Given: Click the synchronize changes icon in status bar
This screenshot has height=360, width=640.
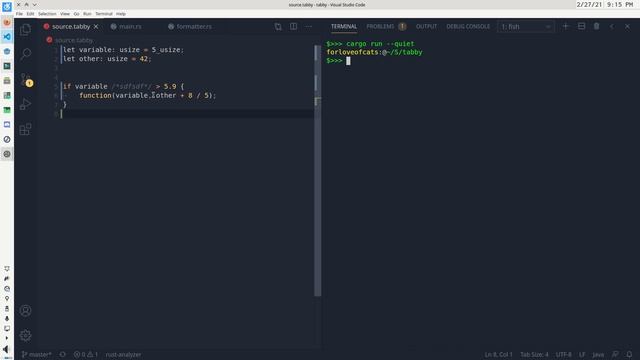Looking at the screenshot, I should [62, 355].
